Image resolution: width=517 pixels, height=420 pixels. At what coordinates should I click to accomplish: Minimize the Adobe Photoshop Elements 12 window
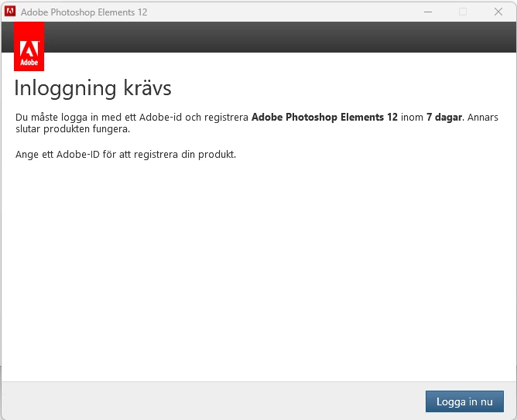point(428,12)
